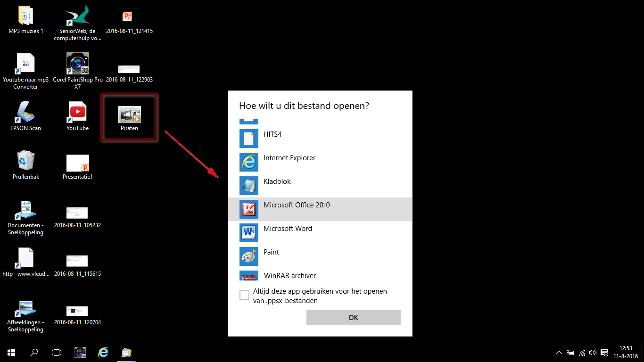Open the Windows Start menu

(11, 352)
